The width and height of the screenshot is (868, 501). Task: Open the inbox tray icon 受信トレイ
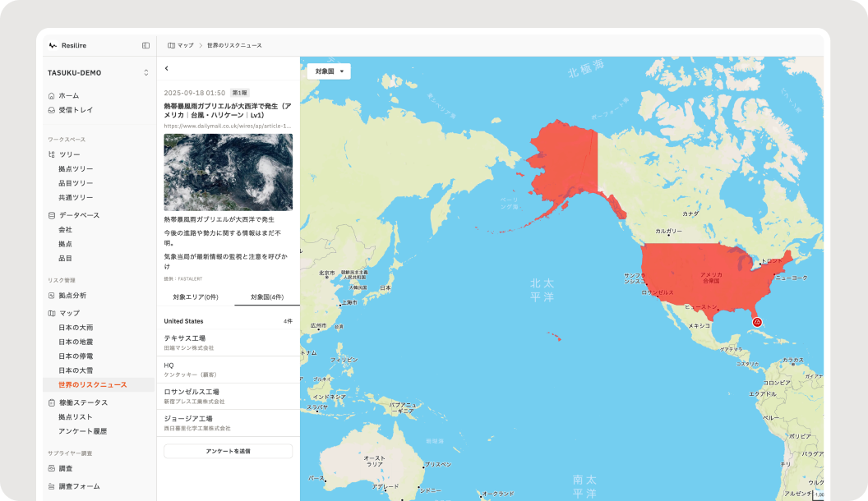click(52, 110)
